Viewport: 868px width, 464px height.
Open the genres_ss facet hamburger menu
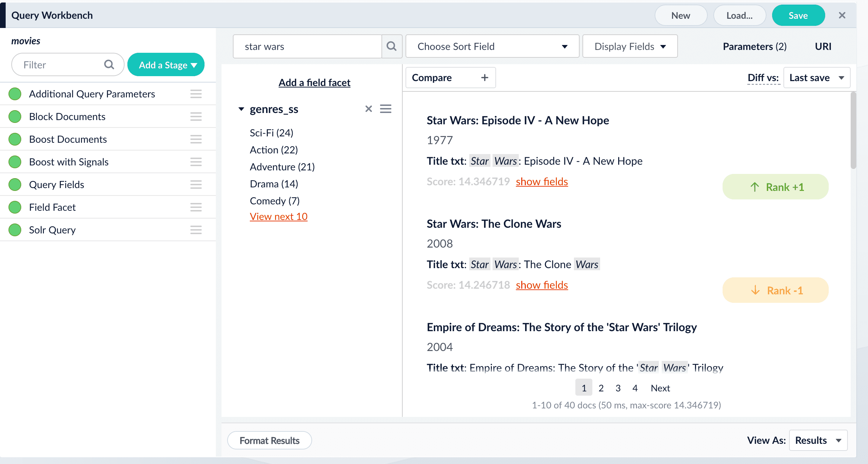[x=386, y=109]
